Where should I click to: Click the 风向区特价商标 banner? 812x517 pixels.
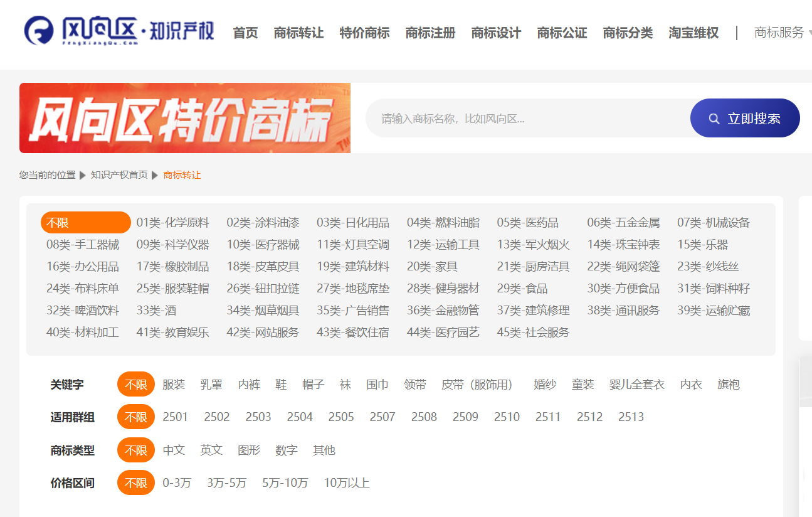(185, 118)
